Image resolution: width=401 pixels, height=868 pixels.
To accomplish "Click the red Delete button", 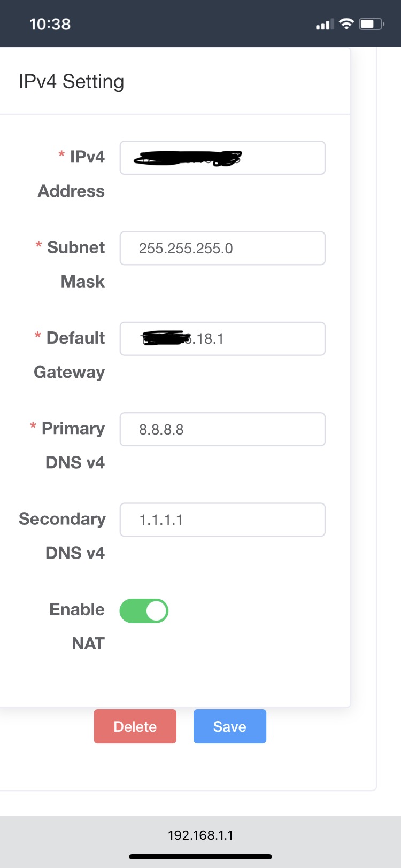I will pos(135,726).
